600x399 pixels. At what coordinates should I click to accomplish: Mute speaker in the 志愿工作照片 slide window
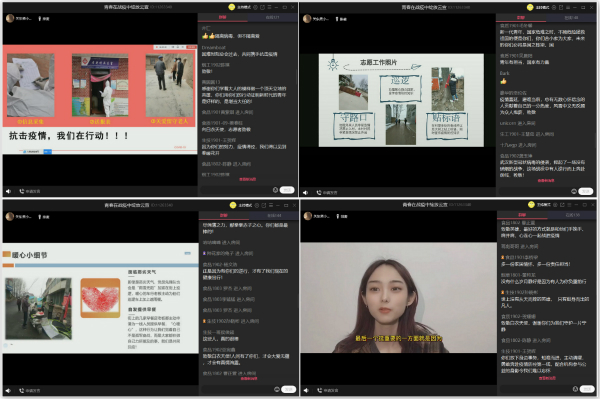[305, 192]
